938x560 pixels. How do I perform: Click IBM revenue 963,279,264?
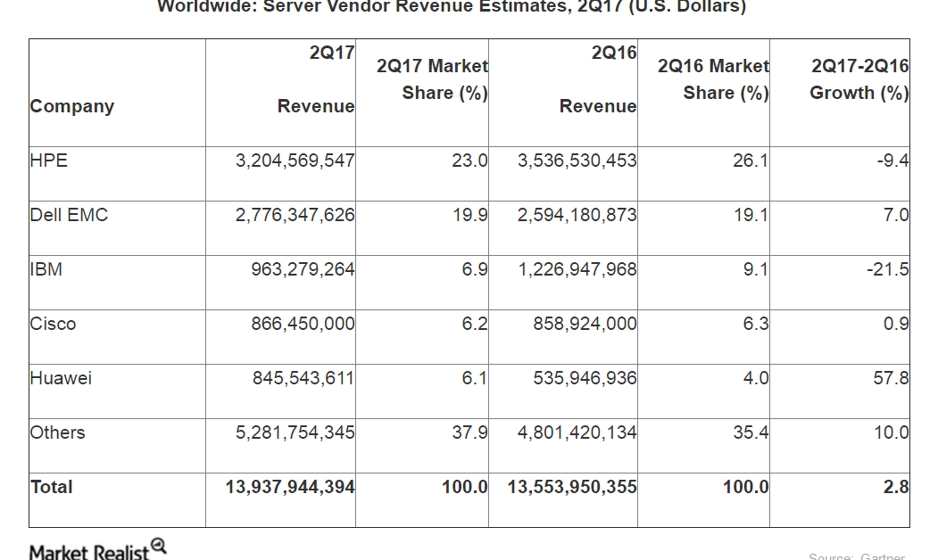(303, 269)
